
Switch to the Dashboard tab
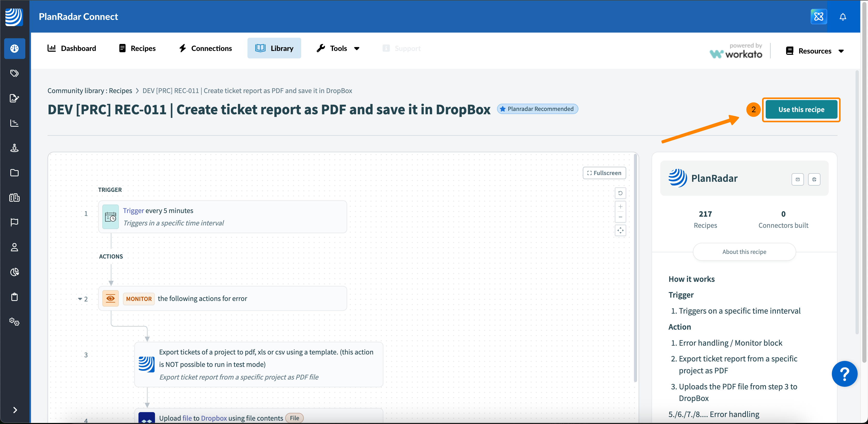72,48
